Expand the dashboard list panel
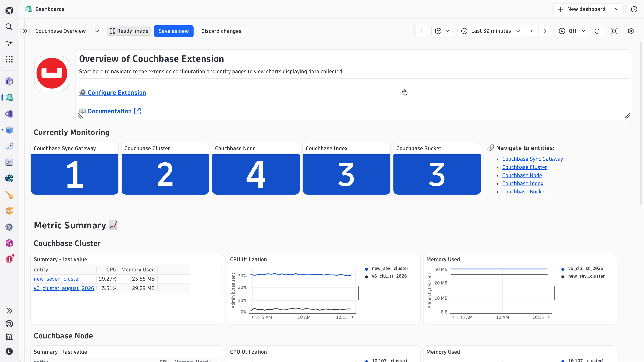644x362 pixels. click(x=25, y=31)
